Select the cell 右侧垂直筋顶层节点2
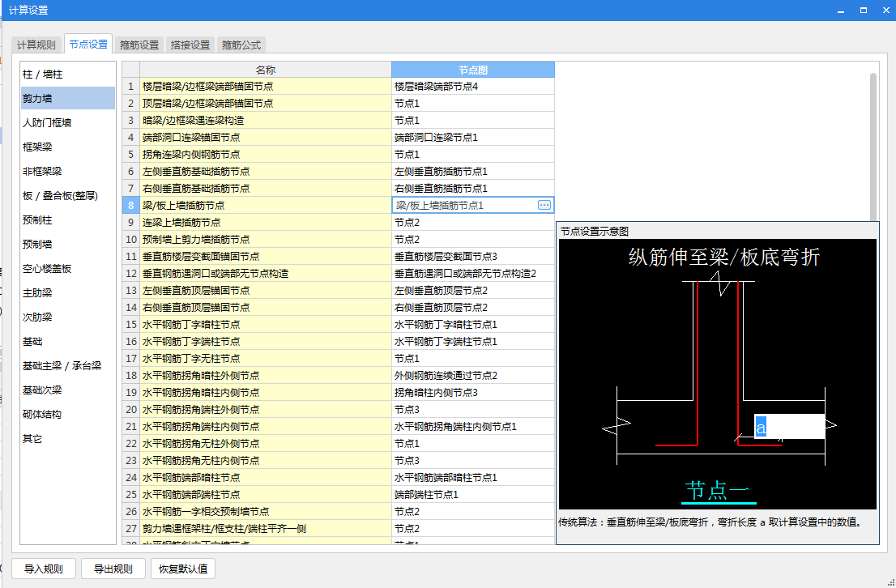The width and height of the screenshot is (896, 588). point(473,308)
